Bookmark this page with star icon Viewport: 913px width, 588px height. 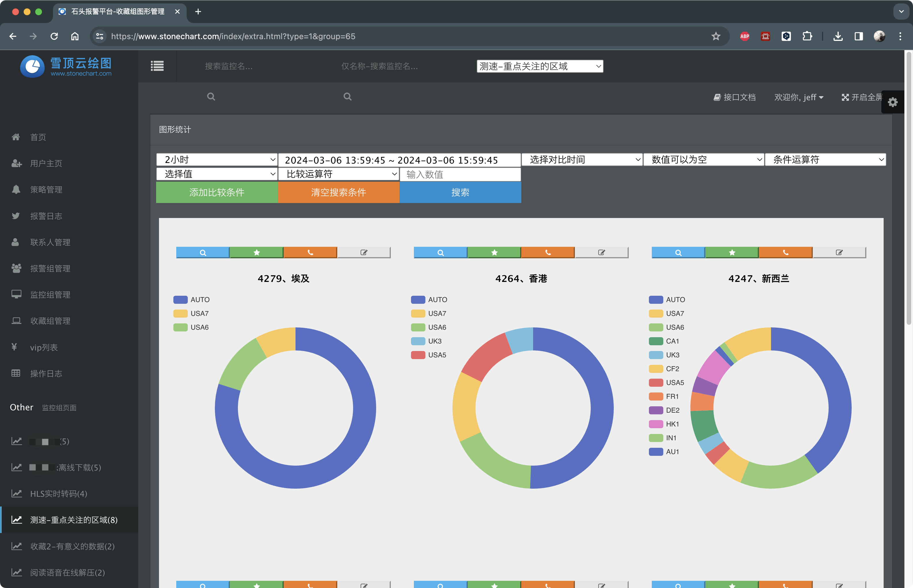tap(716, 36)
